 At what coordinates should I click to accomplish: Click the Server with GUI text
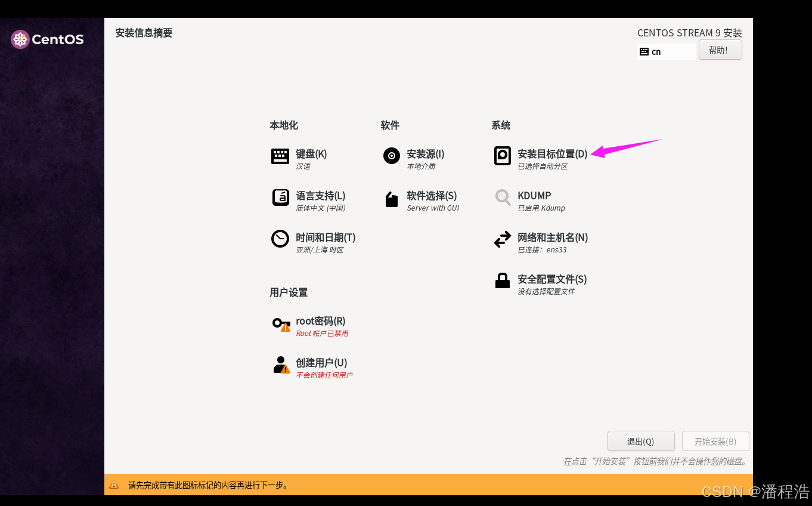(433, 208)
